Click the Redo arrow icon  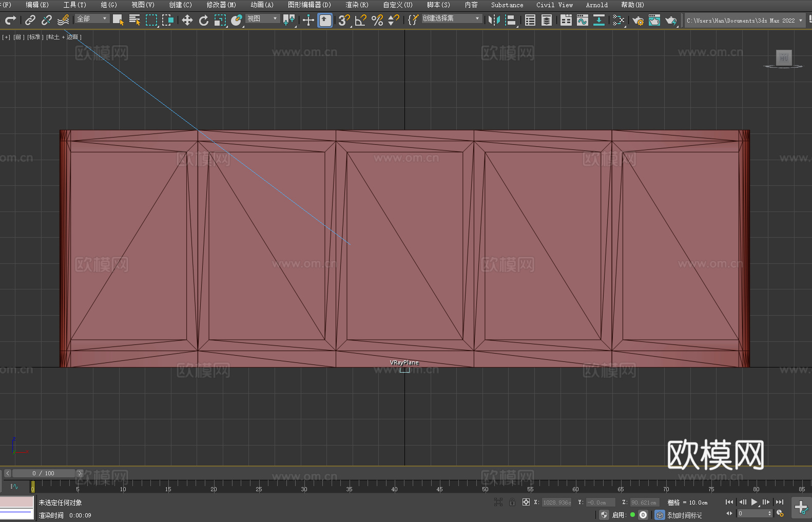pos(10,20)
